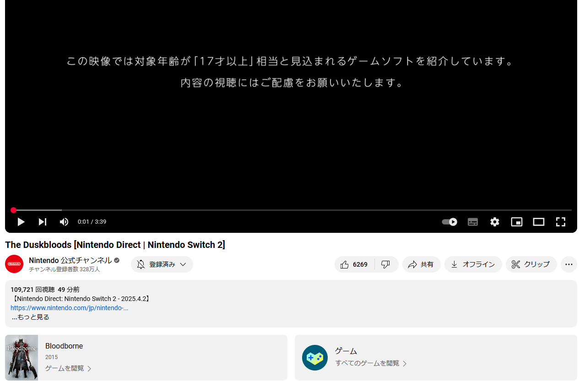The height and width of the screenshot is (392, 579).
Task: Open the nintendo.com link in description
Action: tap(69, 308)
